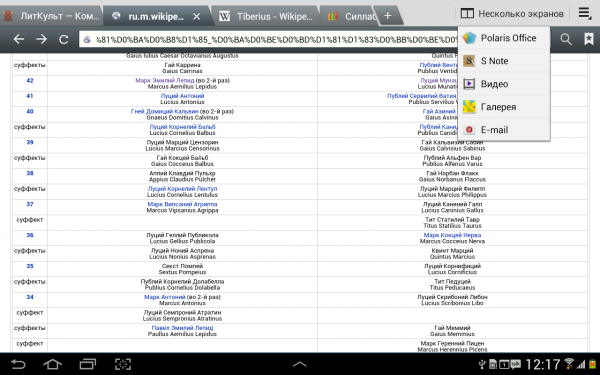Select the text Луций Геллий Публикола
Viewport: 600px width, 375px height.
pyautogui.click(x=183, y=235)
